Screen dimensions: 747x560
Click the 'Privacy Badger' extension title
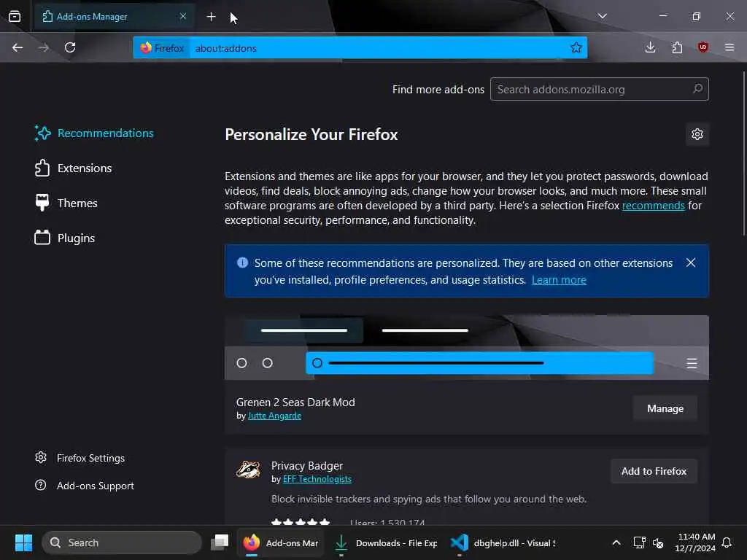(x=307, y=466)
